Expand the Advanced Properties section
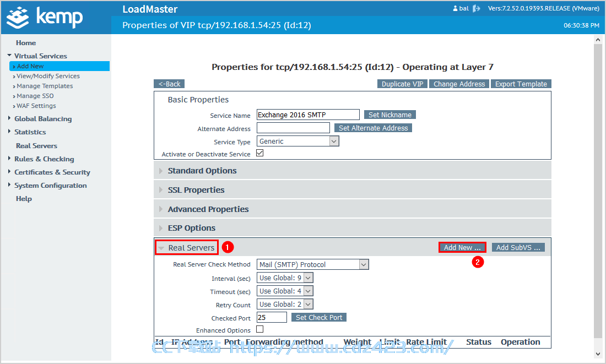Screen dimensions: 606x364 point(353,209)
